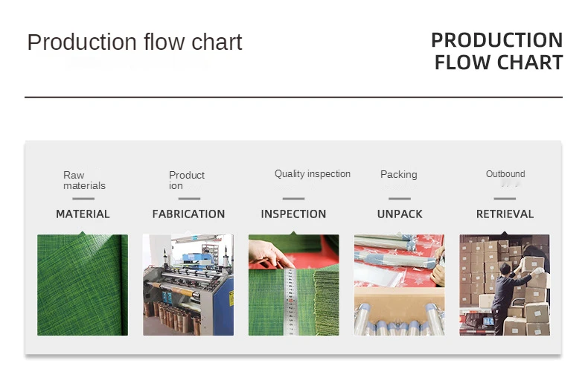588x381 pixels.
Task: Click the gray dash under Raw materials
Action: point(83,199)
